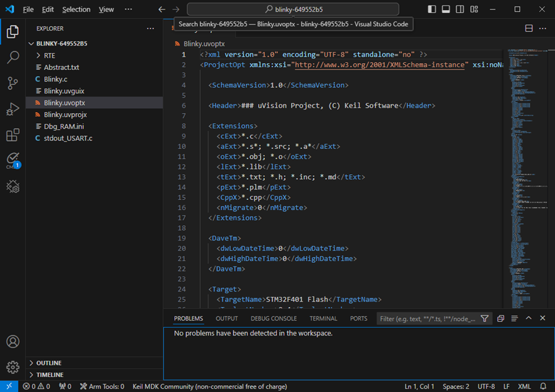This screenshot has width=555, height=392.
Task: Toggle the secondary side bar
Action: pyautogui.click(x=460, y=9)
